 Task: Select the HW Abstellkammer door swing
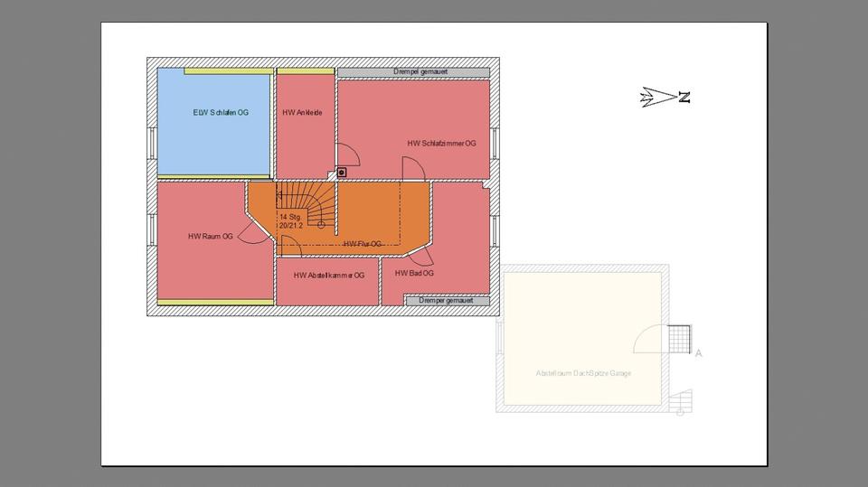click(291, 245)
